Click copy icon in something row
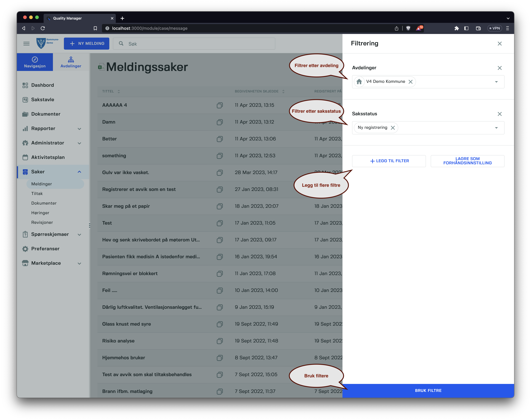This screenshot has width=531, height=420. coord(220,156)
